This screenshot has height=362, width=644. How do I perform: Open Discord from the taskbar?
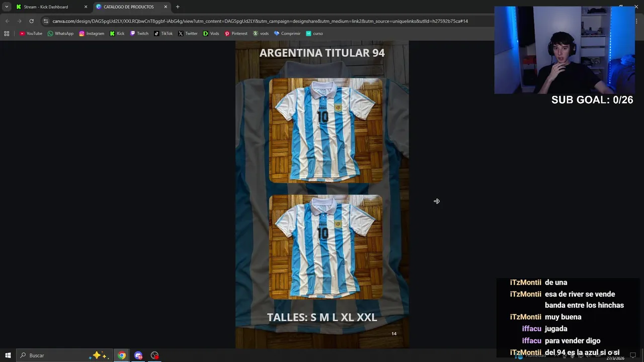138,355
